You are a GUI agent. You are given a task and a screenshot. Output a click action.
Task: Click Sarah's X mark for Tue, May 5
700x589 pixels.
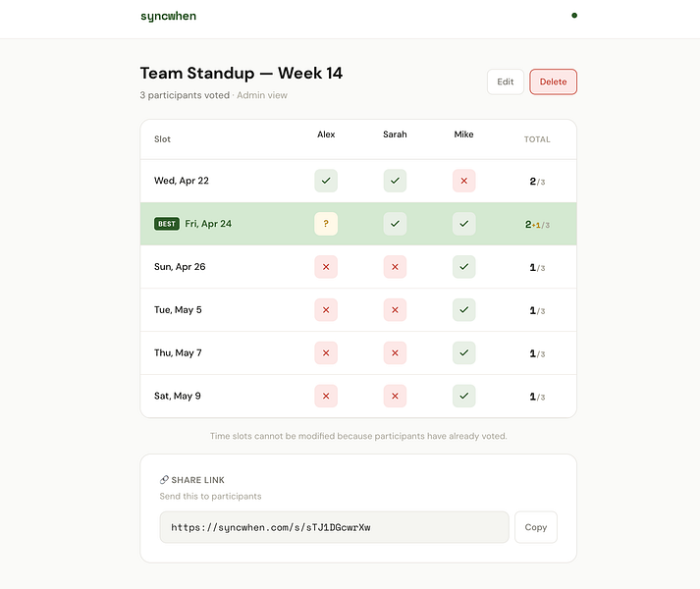tap(395, 310)
